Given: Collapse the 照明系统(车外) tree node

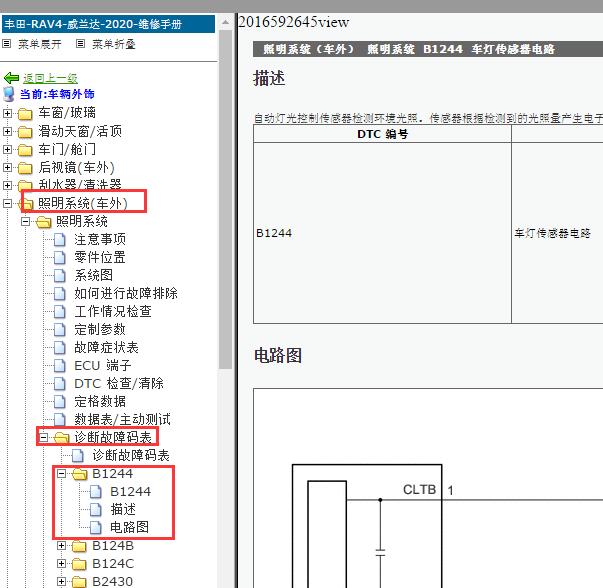Looking at the screenshot, I should (x=7, y=203).
